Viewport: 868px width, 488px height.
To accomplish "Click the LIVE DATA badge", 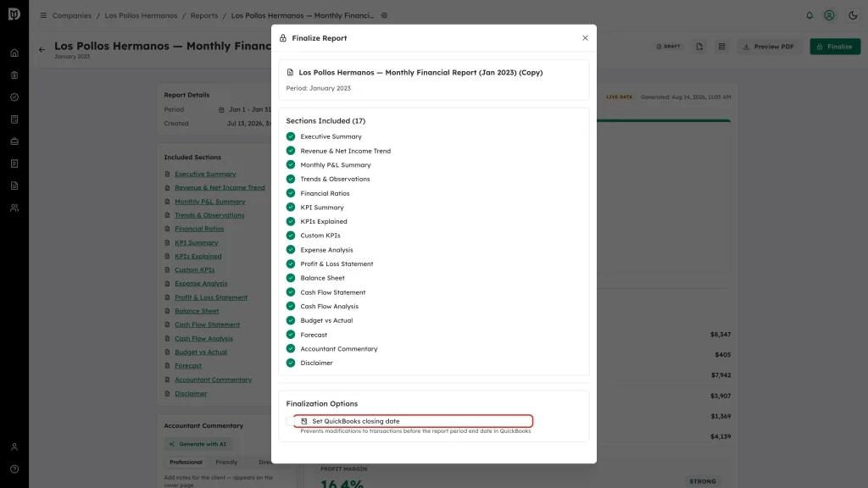I will (x=619, y=97).
